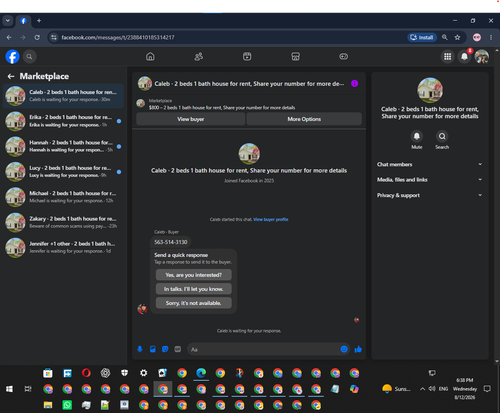Image resolution: width=500 pixels, height=413 pixels.
Task: Open Friends icon in top navigation
Action: 199,57
